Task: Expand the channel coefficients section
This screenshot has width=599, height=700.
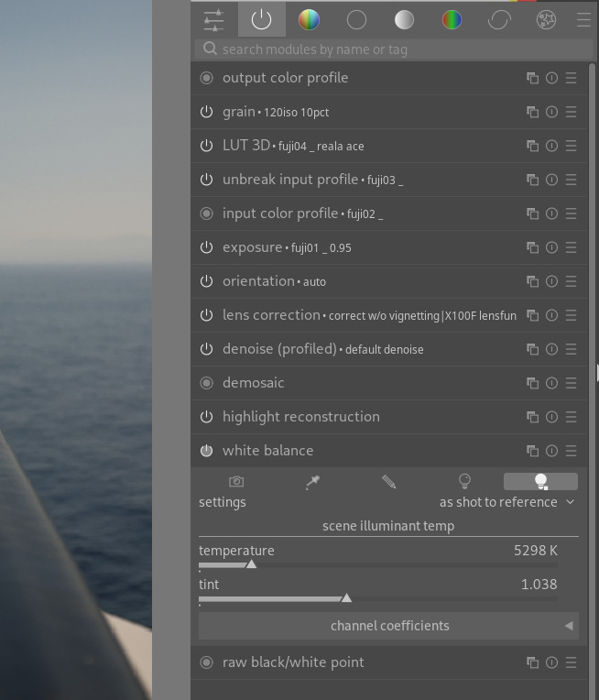Action: click(388, 626)
